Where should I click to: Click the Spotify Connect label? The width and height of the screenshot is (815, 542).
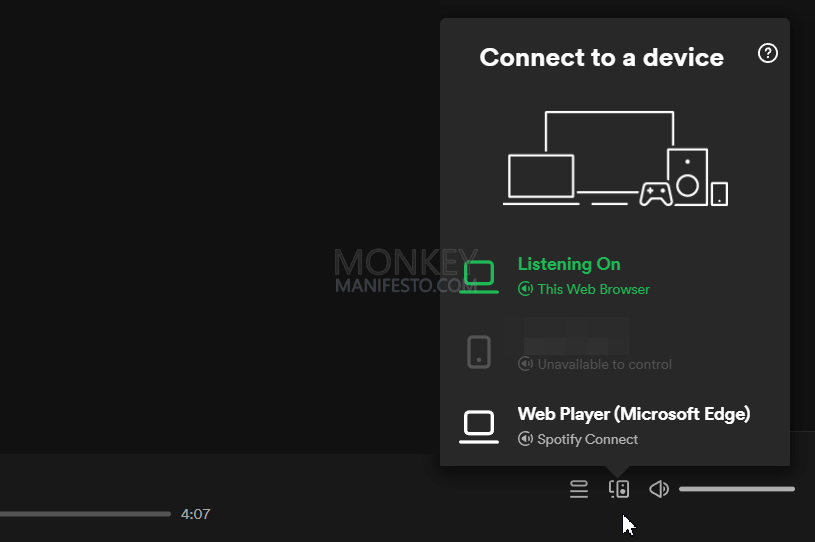pyautogui.click(x=587, y=440)
